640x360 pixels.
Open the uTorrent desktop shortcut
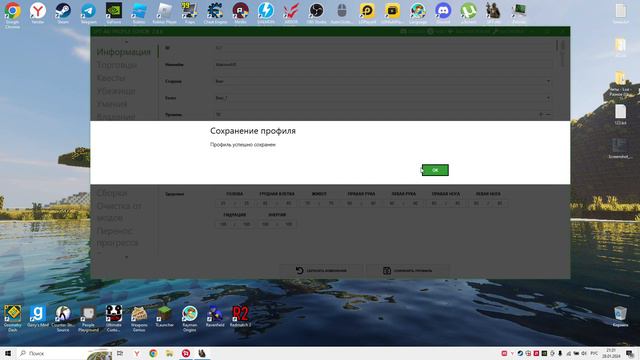click(x=468, y=13)
